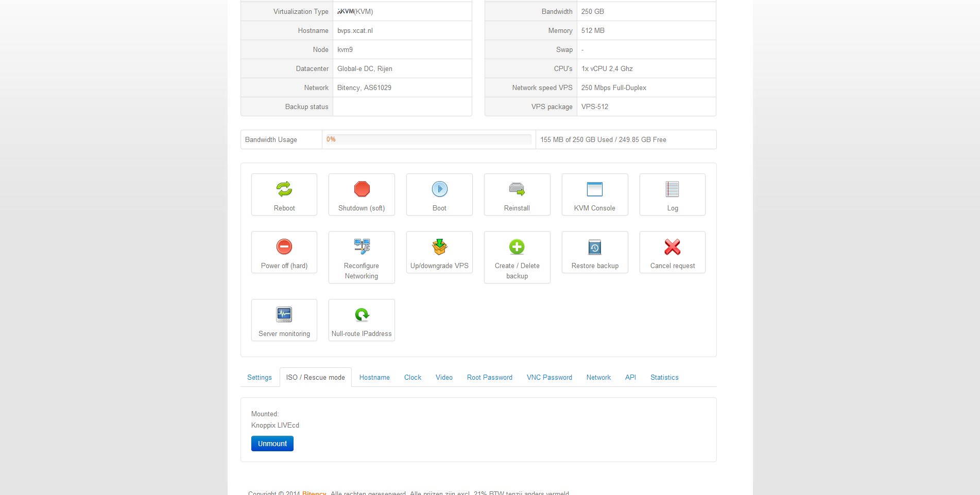Click the green Reboot arrows icon
The image size is (980, 495).
[284, 189]
